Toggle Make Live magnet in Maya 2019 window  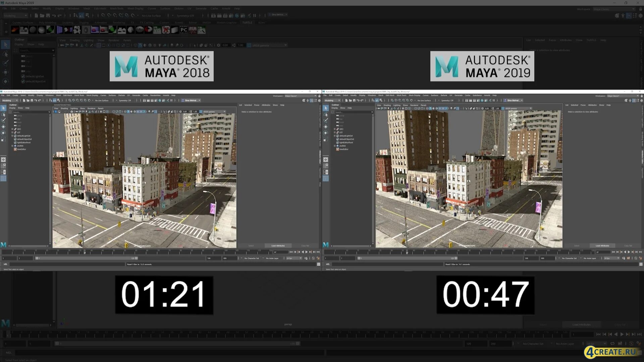click(412, 100)
